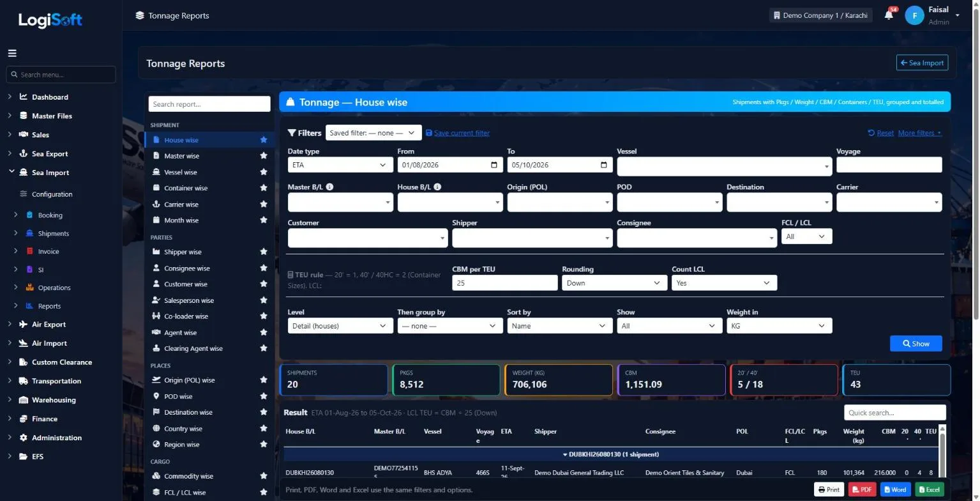Click the CBM per TEU field

tap(505, 283)
